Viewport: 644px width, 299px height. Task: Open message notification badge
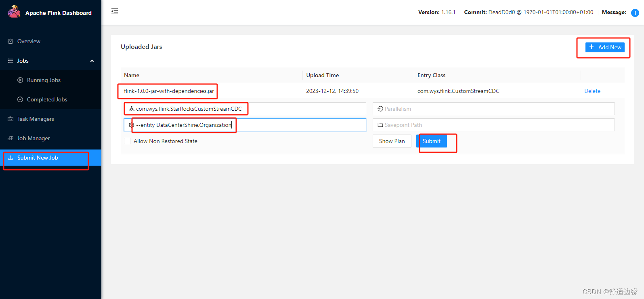(635, 13)
